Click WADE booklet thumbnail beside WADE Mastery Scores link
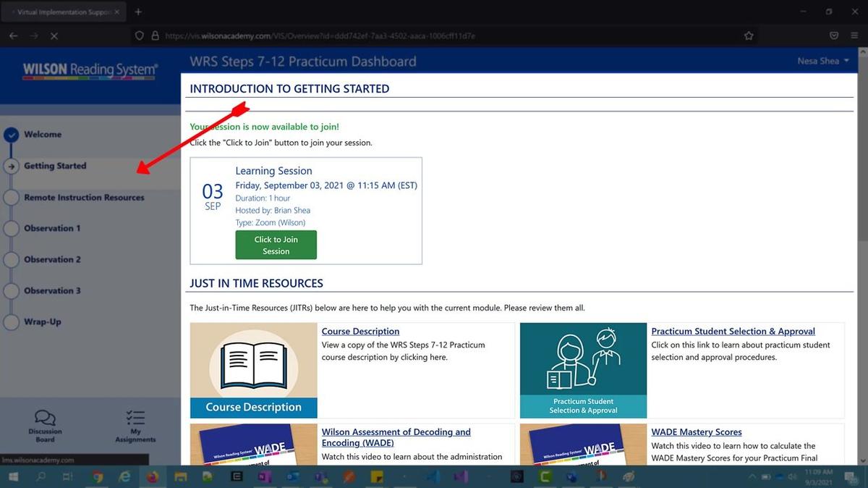Screen dimensions: 868x488 pyautogui.click(x=583, y=445)
